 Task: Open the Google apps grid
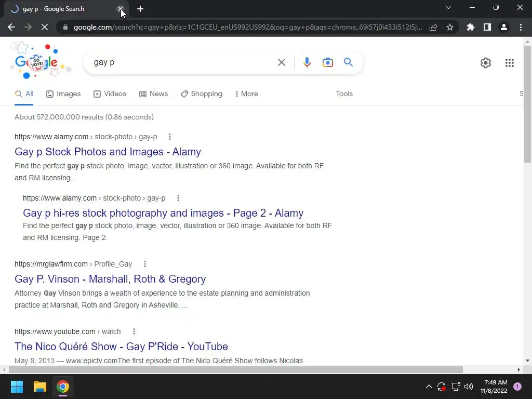click(x=509, y=63)
